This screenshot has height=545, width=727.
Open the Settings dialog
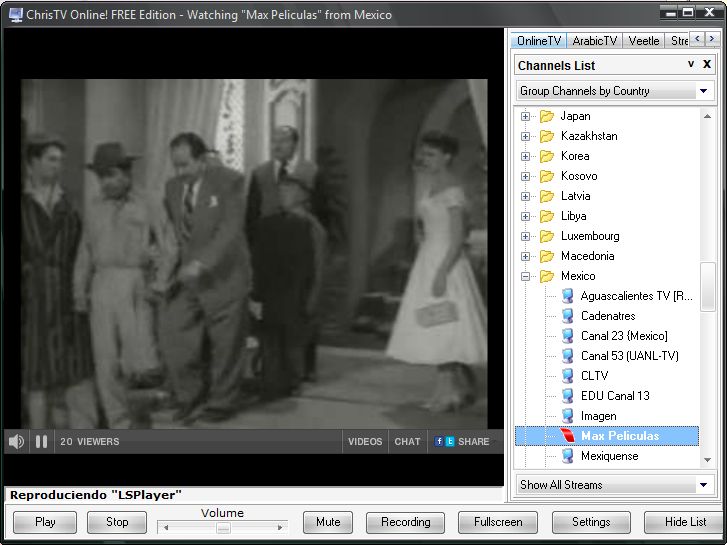pyautogui.click(x=591, y=522)
